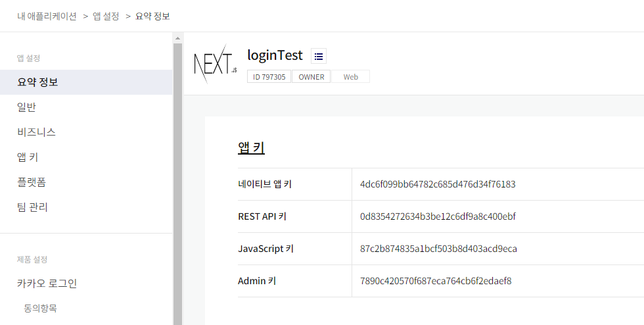644x325 pixels.
Task: Click the JavaScript 키 label
Action: tap(265, 249)
